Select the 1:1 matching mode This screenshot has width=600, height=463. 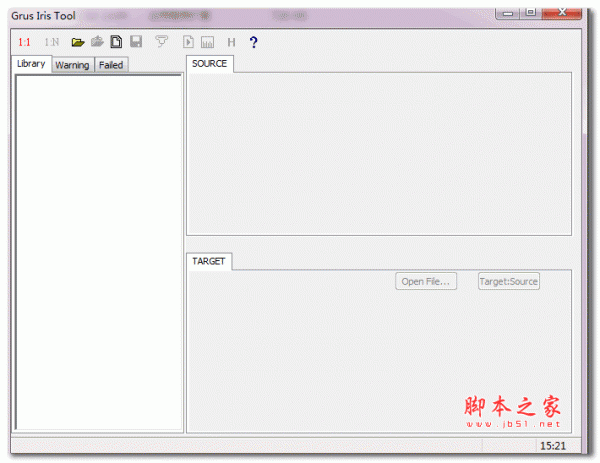[x=24, y=42]
